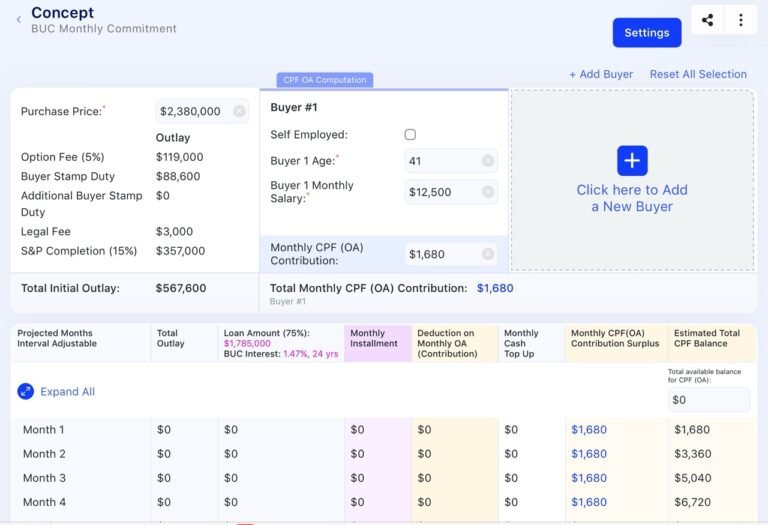
Task: Open the Settings button
Action: click(647, 33)
